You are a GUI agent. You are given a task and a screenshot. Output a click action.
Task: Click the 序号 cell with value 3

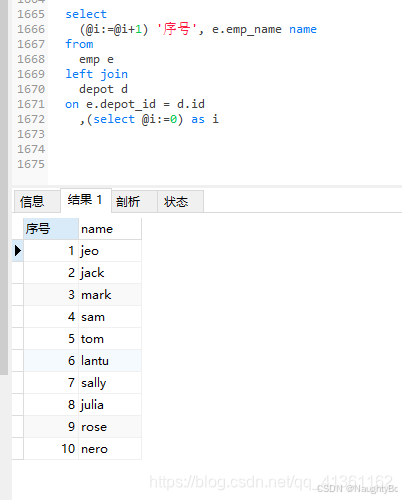click(x=51, y=295)
